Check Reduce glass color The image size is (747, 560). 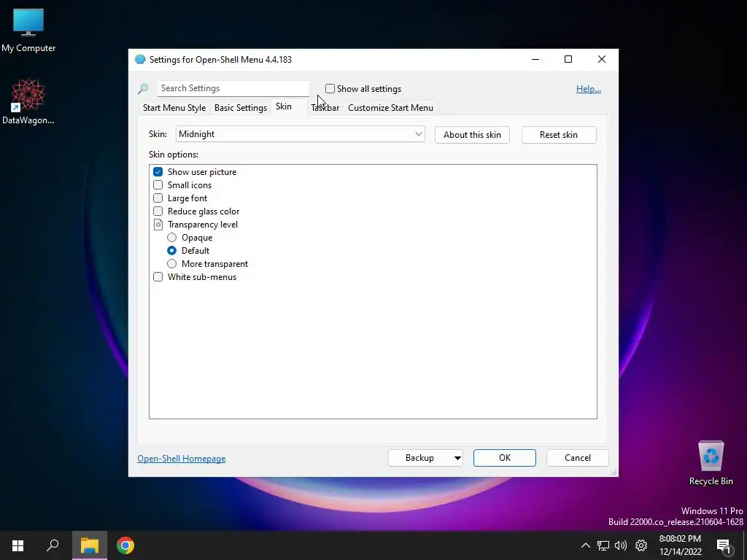point(158,211)
